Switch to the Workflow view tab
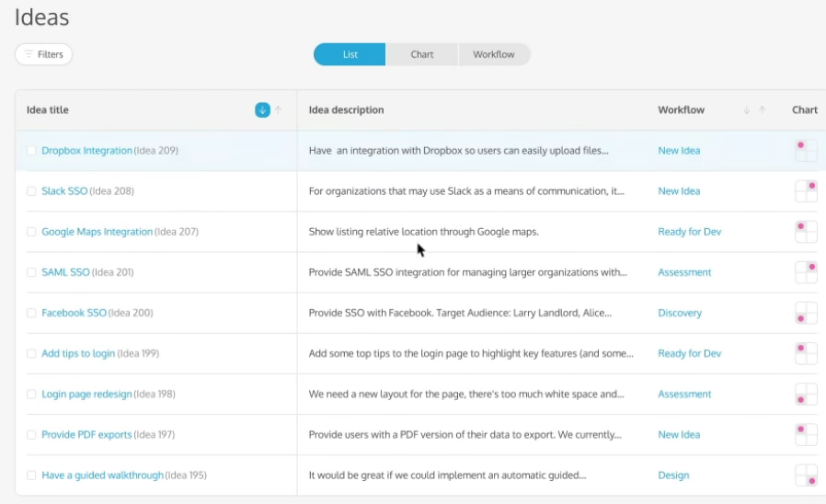Image resolution: width=826 pixels, height=504 pixels. (494, 54)
